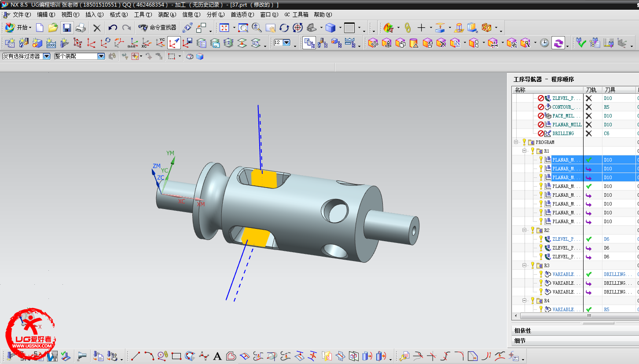Open the View (视图) menu
The height and width of the screenshot is (364, 639).
point(70,15)
